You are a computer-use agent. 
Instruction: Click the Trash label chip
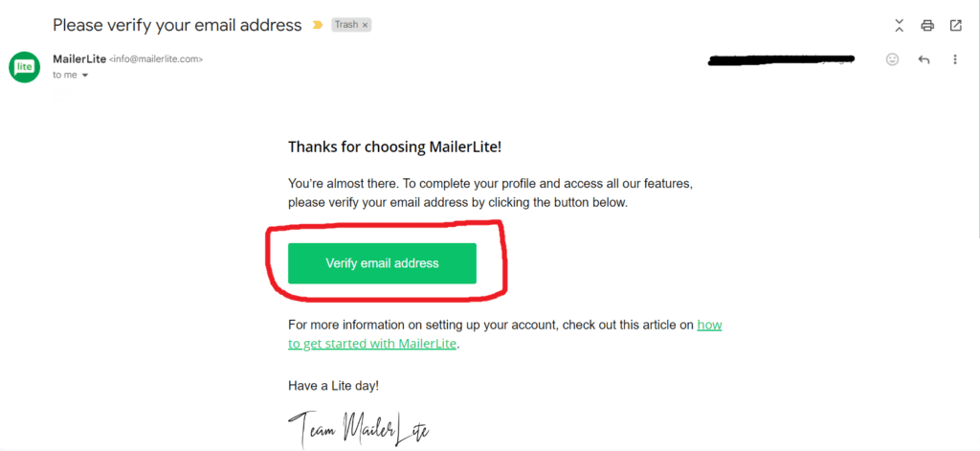coord(346,25)
